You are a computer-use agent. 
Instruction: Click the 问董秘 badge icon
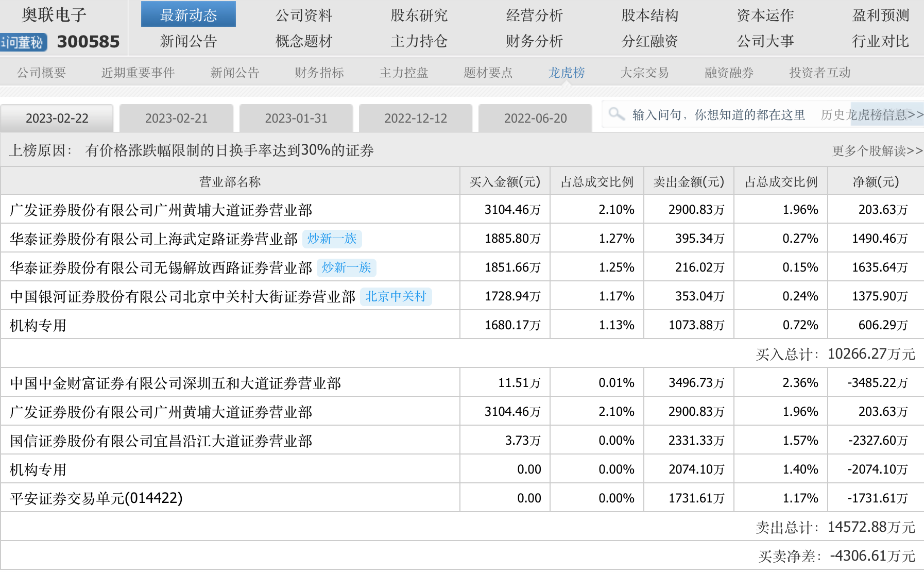coord(24,42)
